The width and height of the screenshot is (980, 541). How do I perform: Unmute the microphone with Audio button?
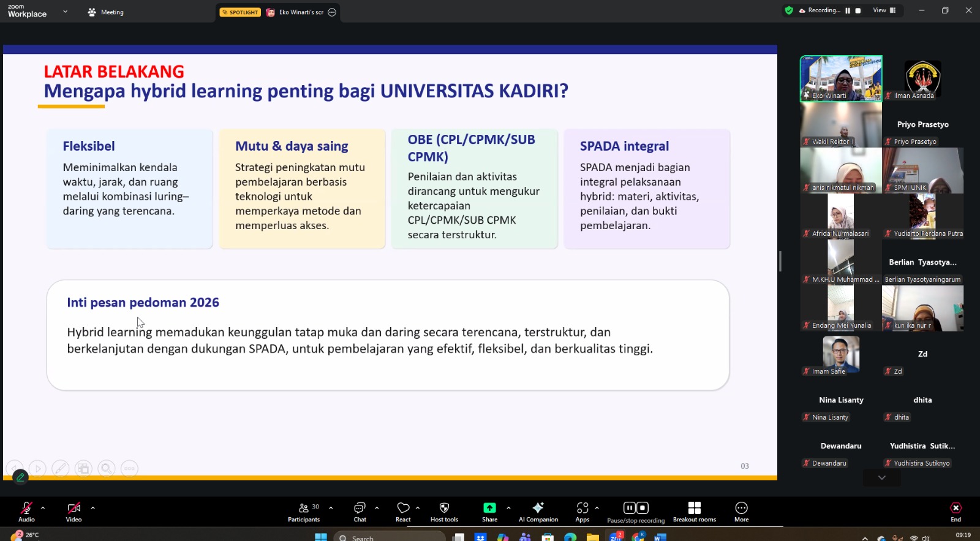[x=26, y=512]
